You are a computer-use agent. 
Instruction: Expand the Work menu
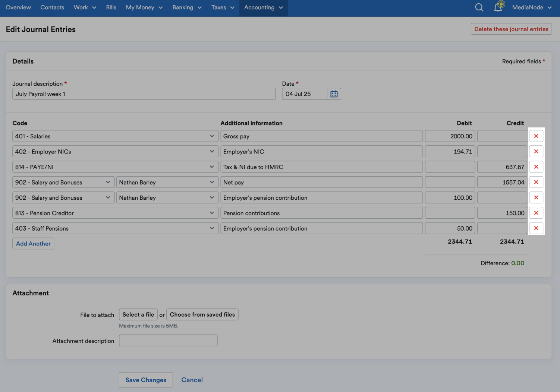pos(85,7)
